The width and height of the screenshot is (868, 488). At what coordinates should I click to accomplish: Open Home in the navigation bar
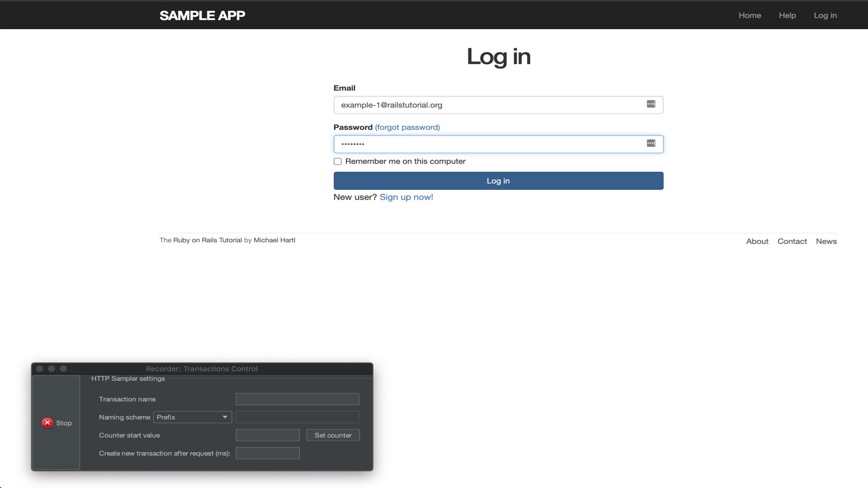pos(750,15)
